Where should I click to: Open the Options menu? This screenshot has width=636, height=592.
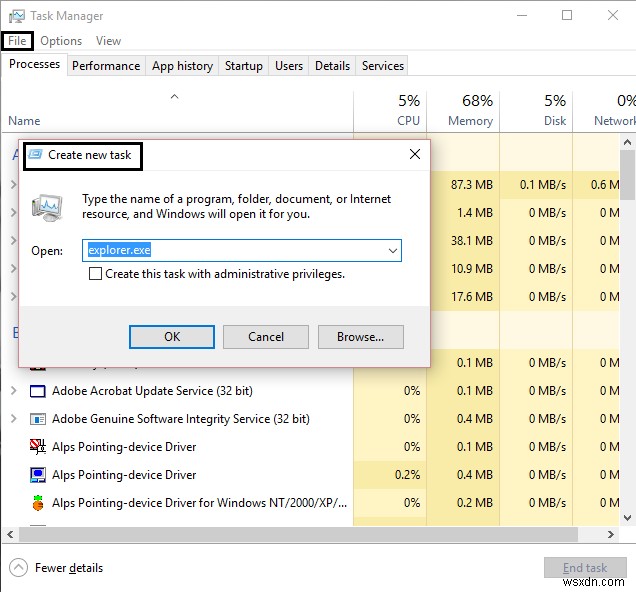point(61,41)
